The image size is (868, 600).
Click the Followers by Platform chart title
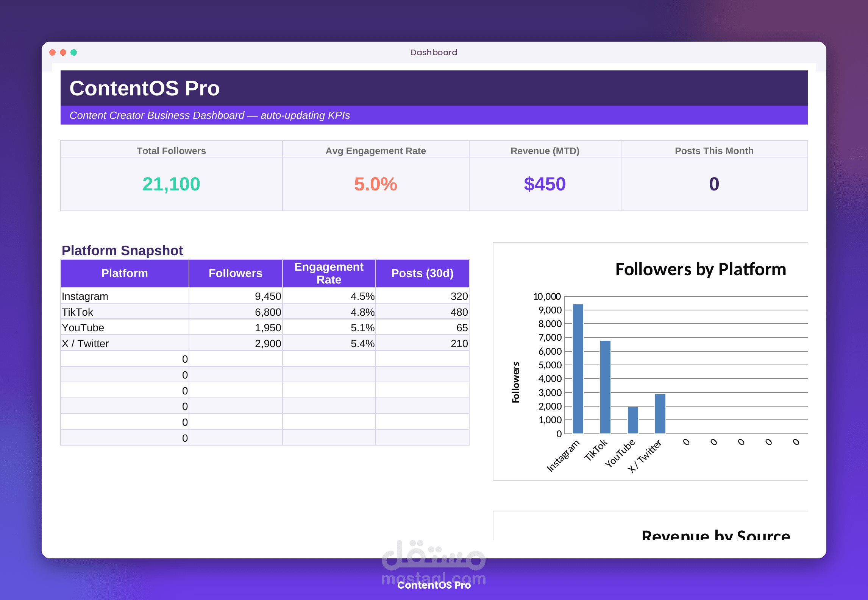click(x=701, y=270)
